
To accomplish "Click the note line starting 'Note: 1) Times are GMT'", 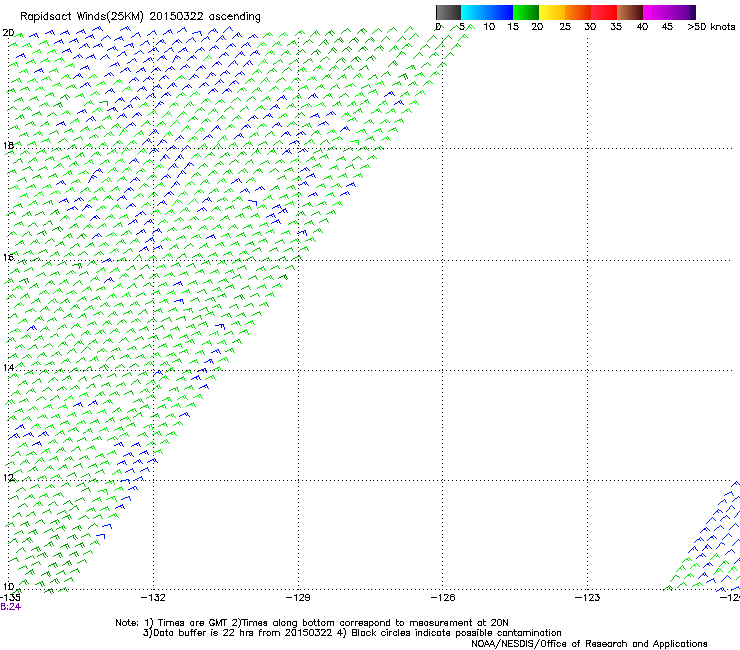I will click(x=312, y=623).
